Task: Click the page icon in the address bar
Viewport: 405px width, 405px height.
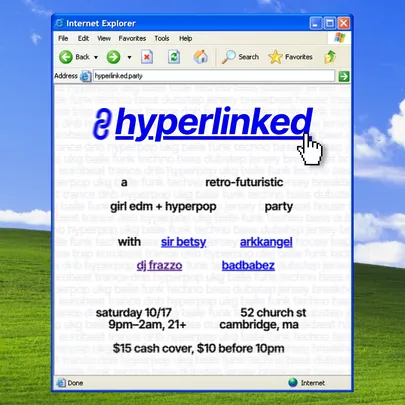Action: click(x=86, y=76)
